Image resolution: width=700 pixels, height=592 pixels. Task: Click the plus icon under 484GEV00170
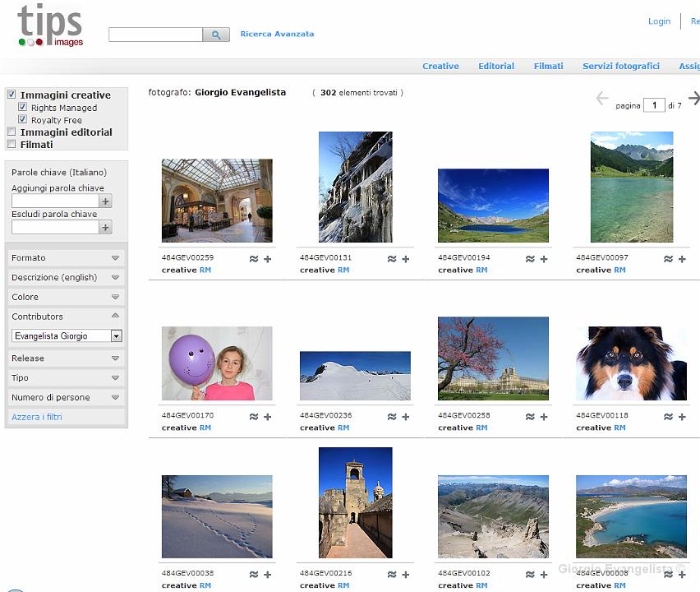click(x=267, y=417)
